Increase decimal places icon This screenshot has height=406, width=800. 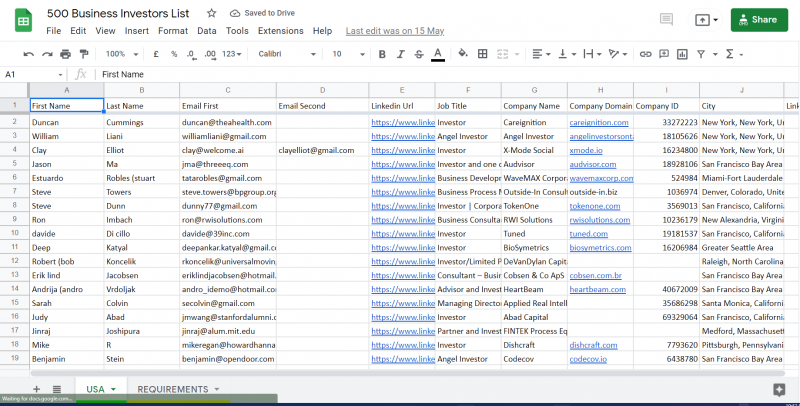[210, 54]
